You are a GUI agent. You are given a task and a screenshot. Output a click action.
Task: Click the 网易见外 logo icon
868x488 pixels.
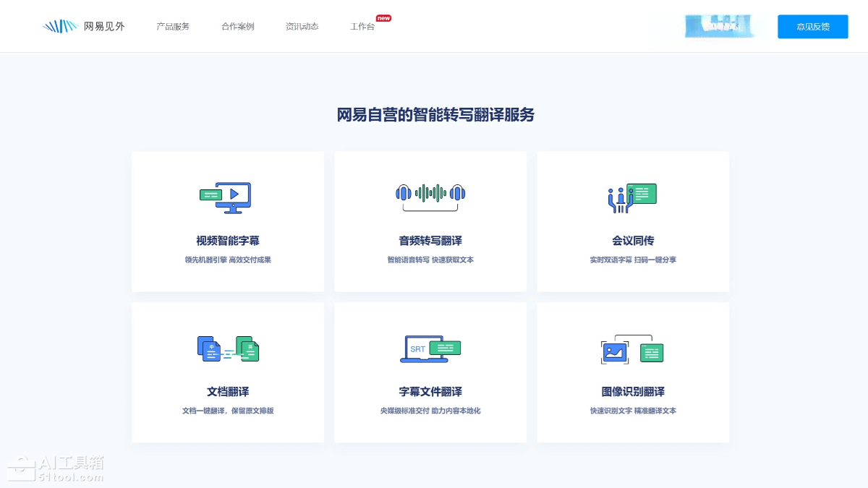(60, 27)
